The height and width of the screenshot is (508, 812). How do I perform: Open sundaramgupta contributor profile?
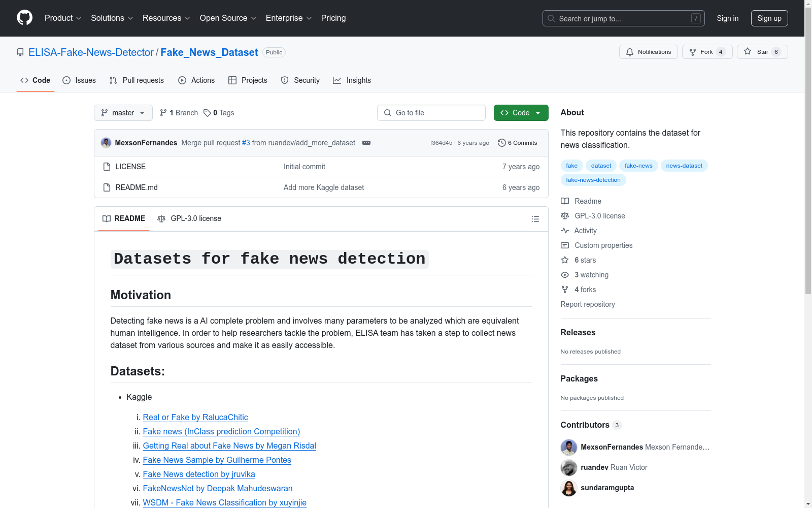point(607,488)
